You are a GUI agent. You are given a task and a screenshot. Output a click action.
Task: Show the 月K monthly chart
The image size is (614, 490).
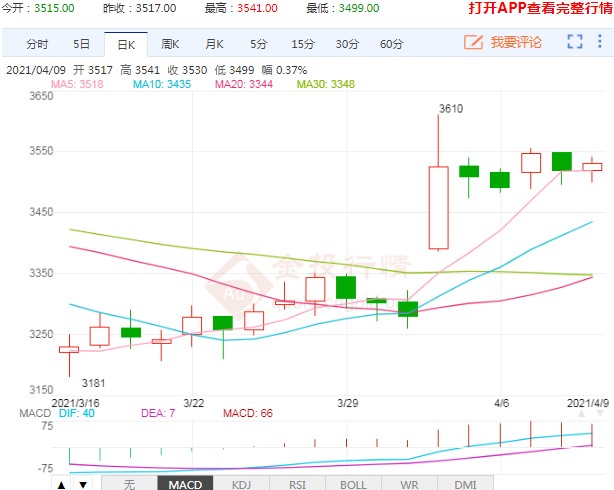[x=214, y=44]
